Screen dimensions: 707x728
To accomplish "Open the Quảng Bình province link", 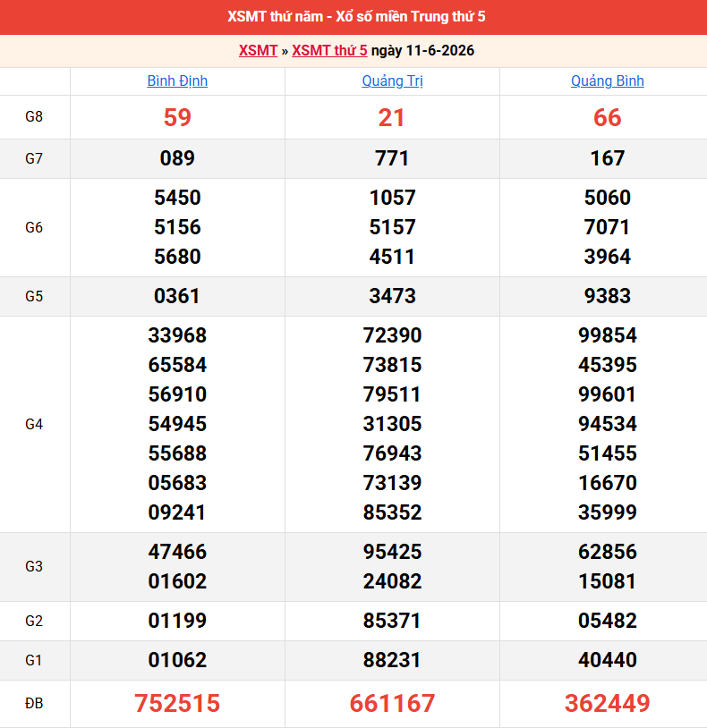I will [x=607, y=80].
